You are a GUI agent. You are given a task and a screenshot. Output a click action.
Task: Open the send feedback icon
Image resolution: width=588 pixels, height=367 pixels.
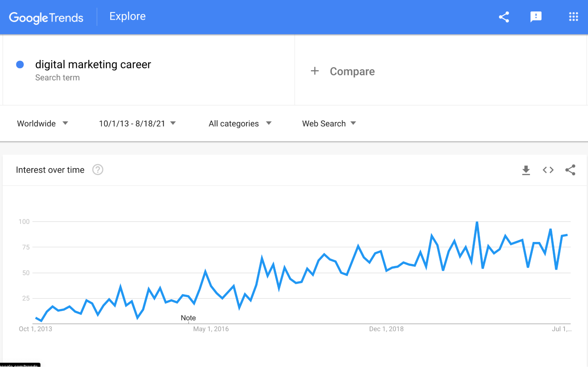536,17
